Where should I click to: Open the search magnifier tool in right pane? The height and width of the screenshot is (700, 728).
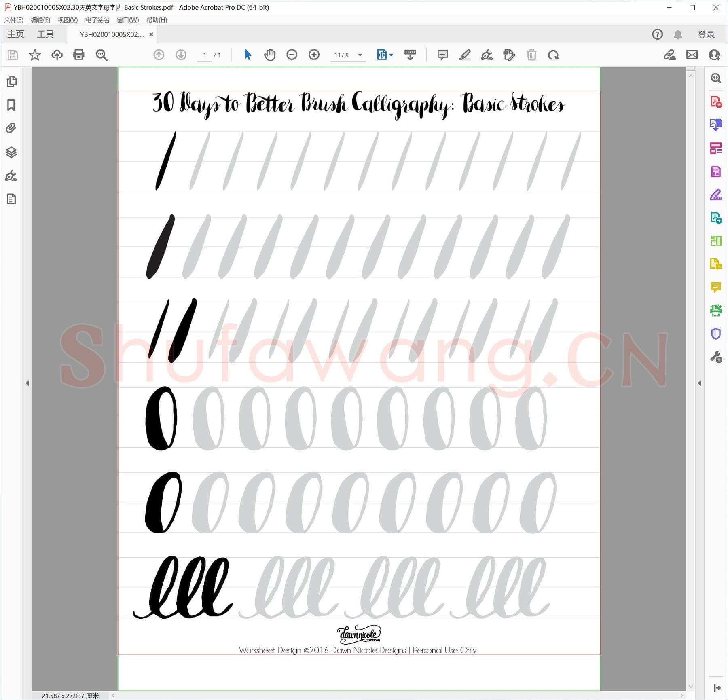[x=716, y=78]
